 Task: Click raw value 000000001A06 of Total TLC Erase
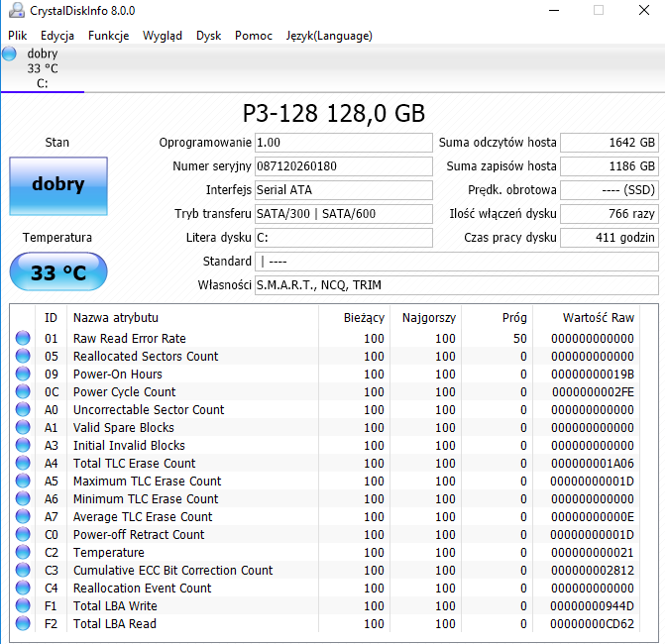coord(593,463)
